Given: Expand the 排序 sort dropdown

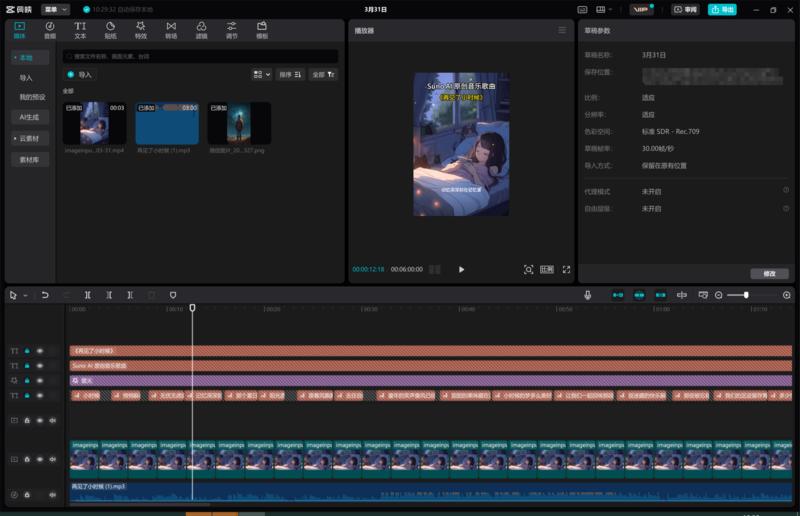Looking at the screenshot, I should click(x=291, y=74).
